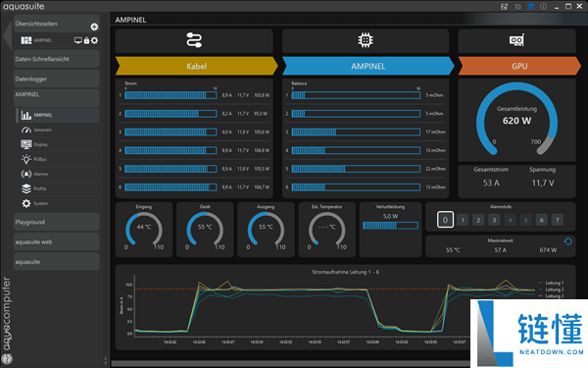The height and width of the screenshot is (368, 588).
Task: Open the Datenlogger section
Action: 56,79
